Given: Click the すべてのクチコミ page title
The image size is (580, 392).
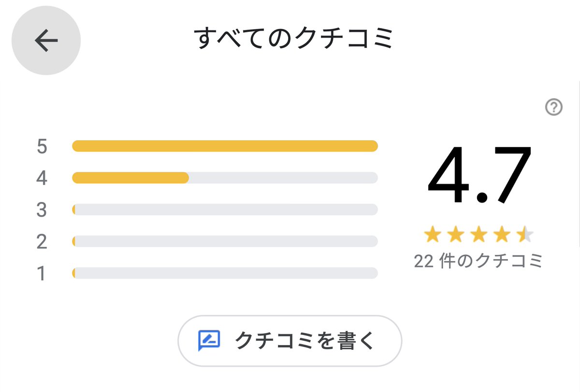Looking at the screenshot, I should 293,39.
